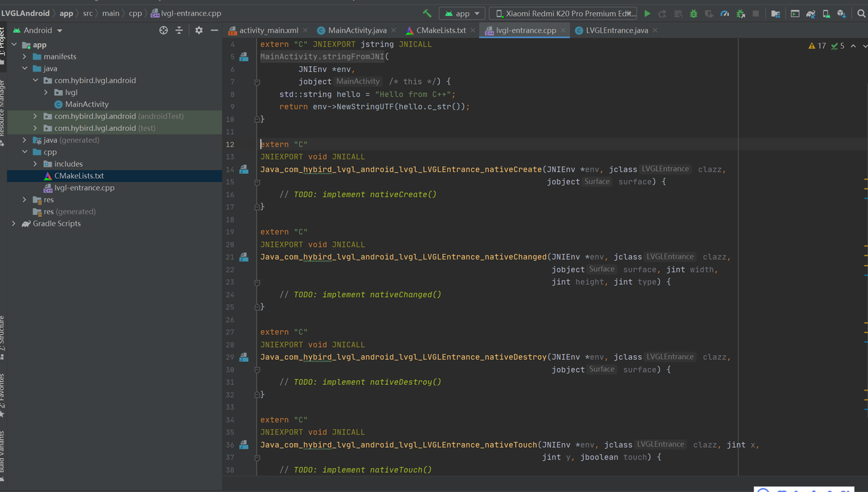Collapse the cpp folder arrow
The width and height of the screenshot is (868, 492).
point(25,152)
